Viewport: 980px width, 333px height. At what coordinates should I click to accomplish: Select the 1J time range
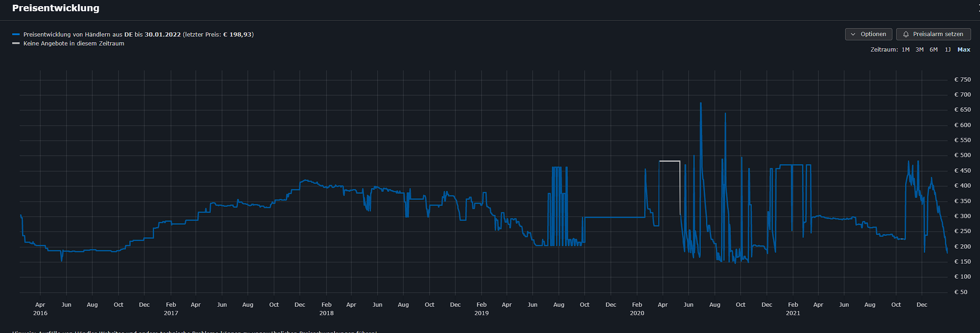pos(948,50)
